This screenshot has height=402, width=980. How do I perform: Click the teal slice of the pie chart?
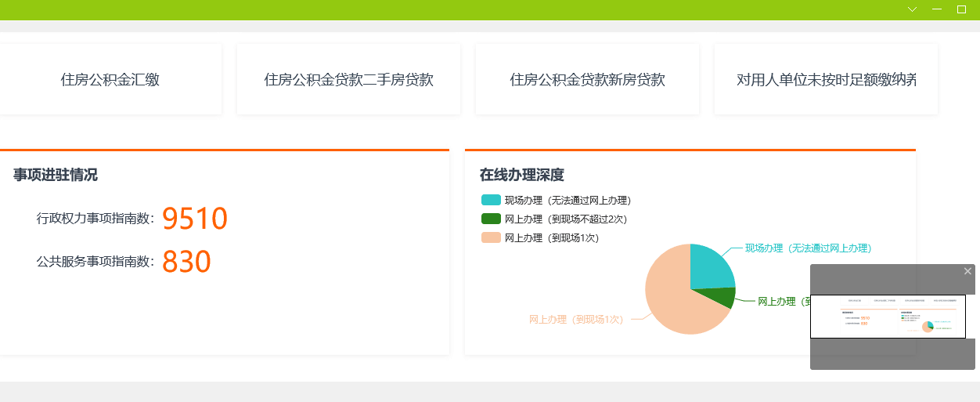coord(709,266)
